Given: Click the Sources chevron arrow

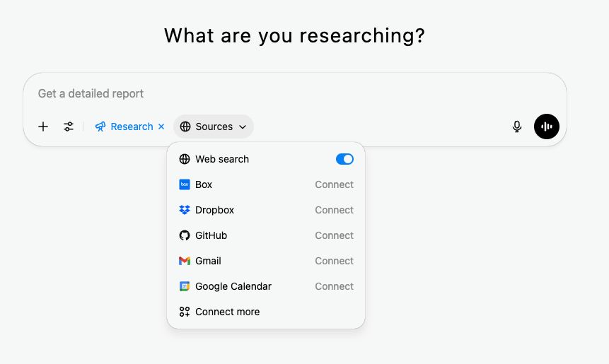Looking at the screenshot, I should coord(243,127).
